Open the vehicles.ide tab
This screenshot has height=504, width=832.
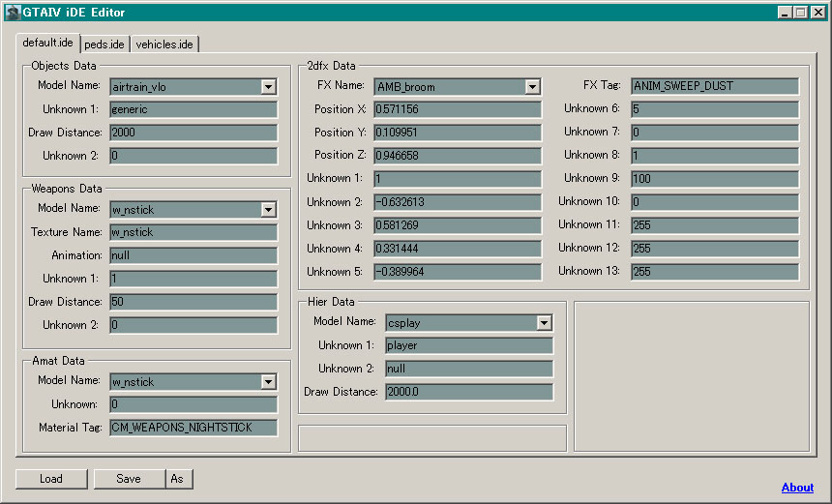tap(164, 44)
